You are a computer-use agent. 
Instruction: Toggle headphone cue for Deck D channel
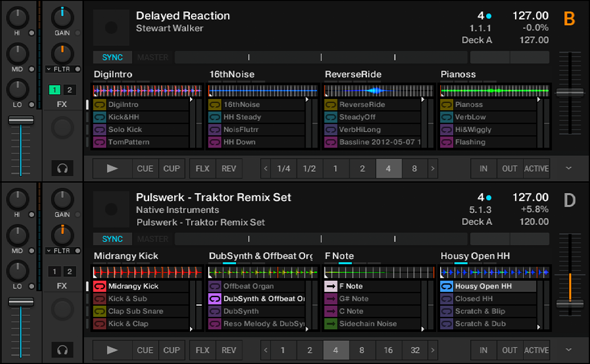(x=62, y=350)
